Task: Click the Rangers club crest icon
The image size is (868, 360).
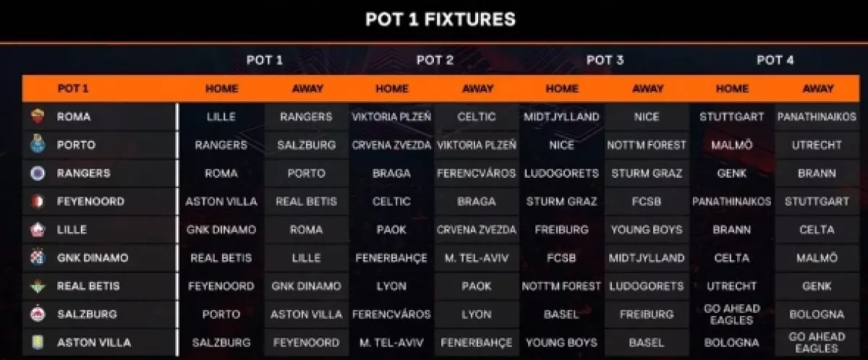Action: pyautogui.click(x=38, y=173)
